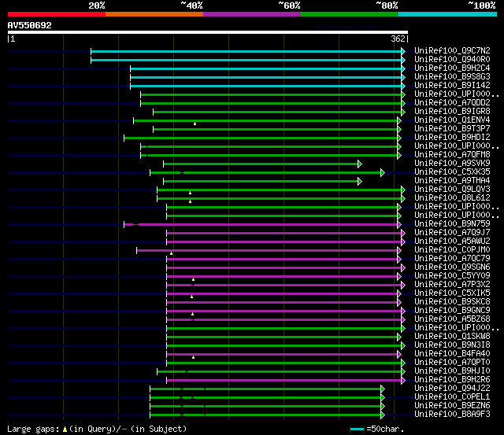The image size is (504, 435).
Task: Click the purple alignment bar for UniRef100_A7Q9J7
Action: tap(283, 234)
